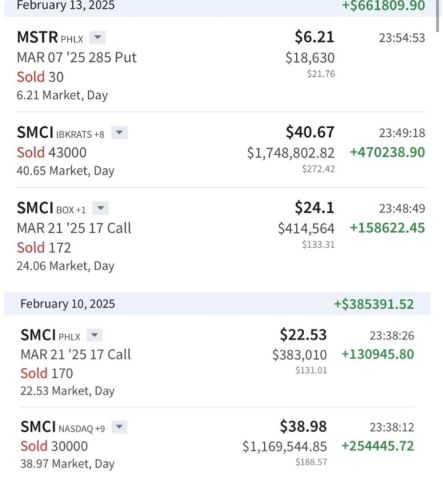Open dropdown next to MSTR PHLX
The width and height of the screenshot is (443, 480).
click(x=97, y=37)
